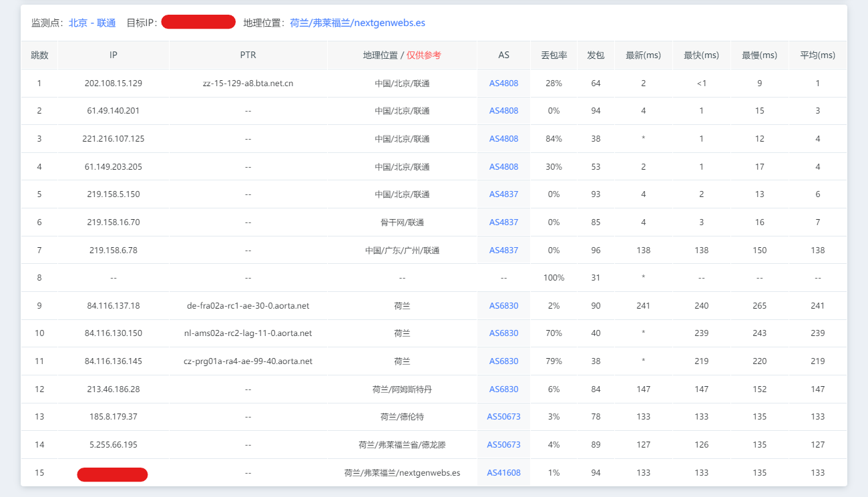
Task: Select IP address 202.108.15.129
Action: point(114,84)
